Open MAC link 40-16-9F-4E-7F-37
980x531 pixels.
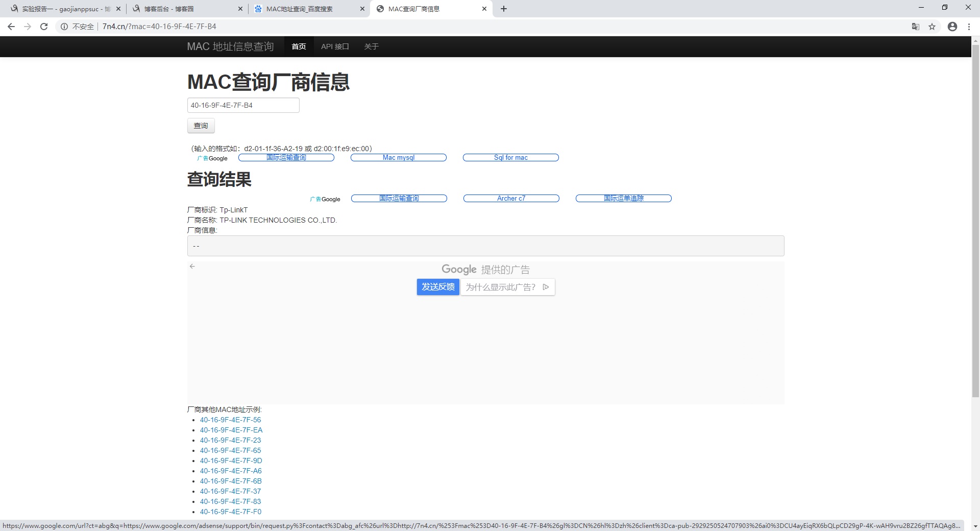[230, 491]
